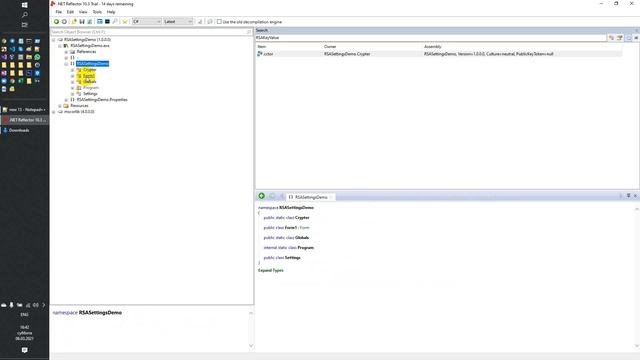Click the yellow star bookmark icon in toolbar
640x360 pixels.
(125, 22)
